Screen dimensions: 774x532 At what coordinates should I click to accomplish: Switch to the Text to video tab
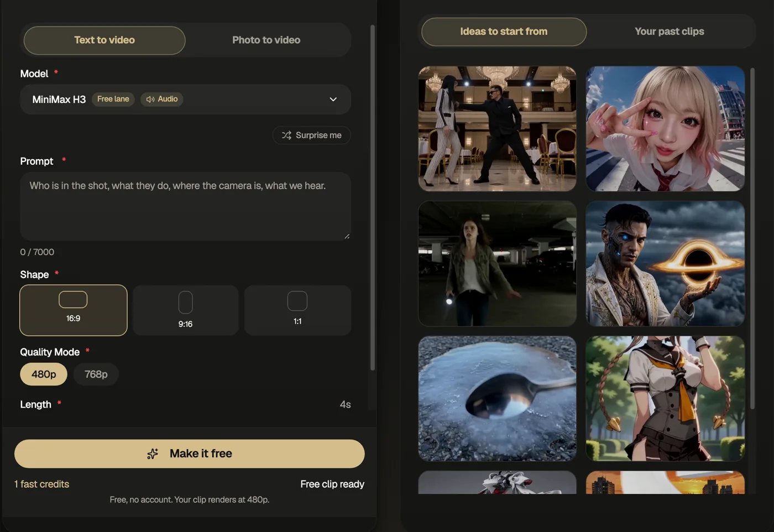(x=104, y=40)
